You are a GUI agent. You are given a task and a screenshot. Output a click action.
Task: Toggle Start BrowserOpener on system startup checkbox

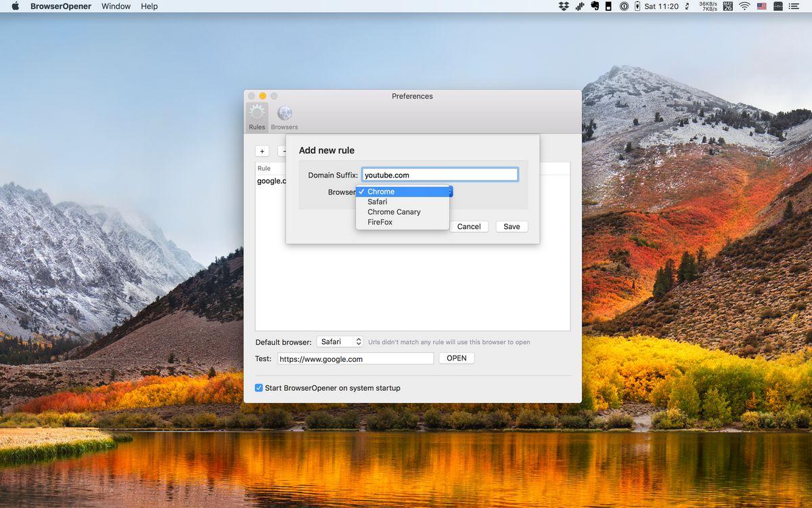click(259, 388)
